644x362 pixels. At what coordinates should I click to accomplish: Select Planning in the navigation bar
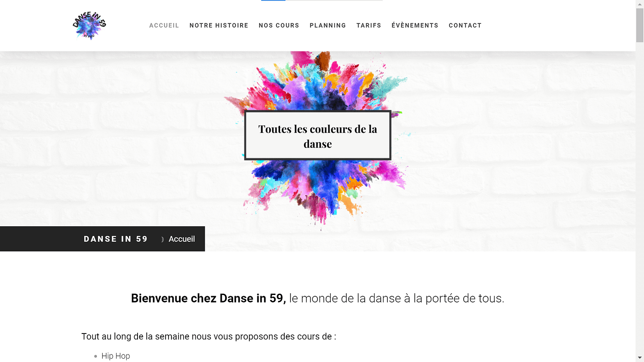point(327,26)
